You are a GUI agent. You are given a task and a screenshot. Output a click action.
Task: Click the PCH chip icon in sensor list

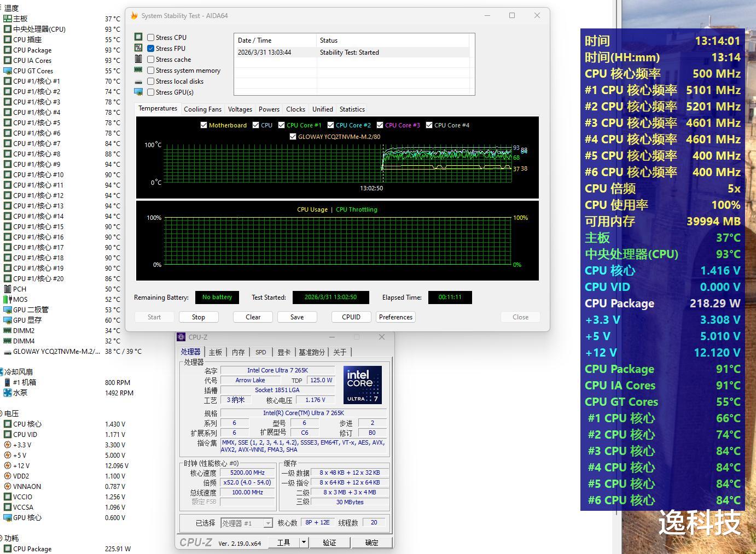tap(8, 289)
